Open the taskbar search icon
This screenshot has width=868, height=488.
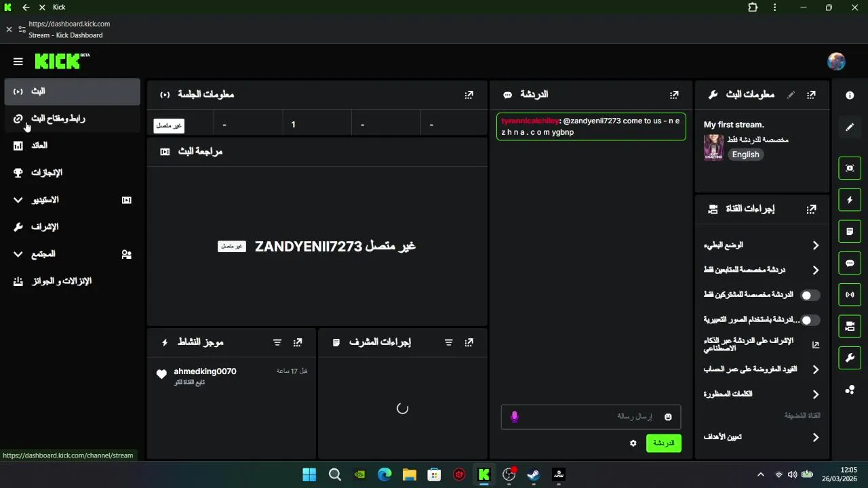click(335, 474)
